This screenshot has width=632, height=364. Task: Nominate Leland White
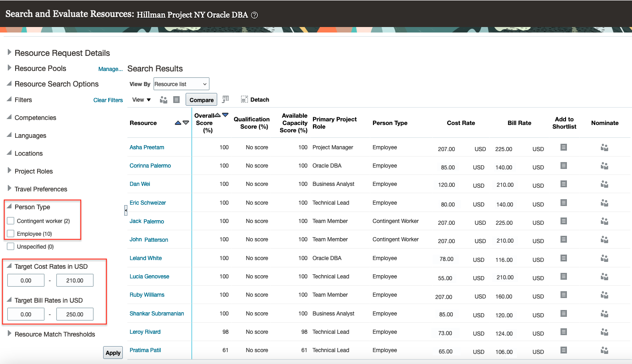[605, 258]
